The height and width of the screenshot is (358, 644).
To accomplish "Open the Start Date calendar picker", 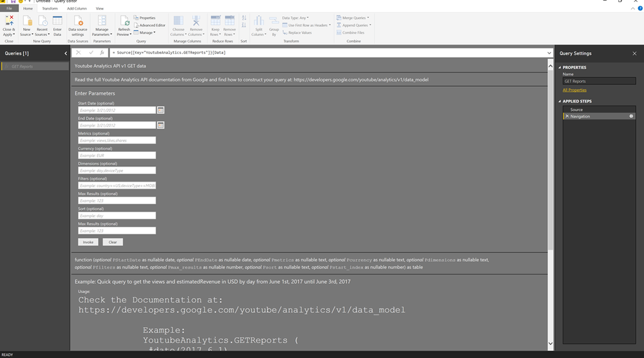I will (x=161, y=110).
